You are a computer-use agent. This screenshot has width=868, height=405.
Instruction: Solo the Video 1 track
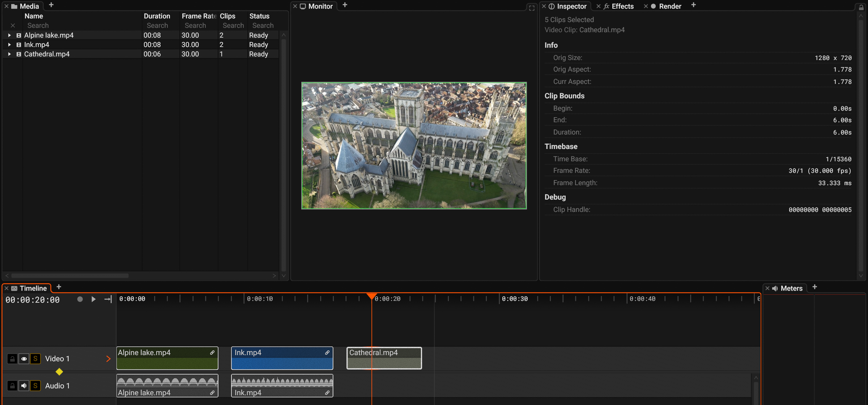(x=35, y=359)
